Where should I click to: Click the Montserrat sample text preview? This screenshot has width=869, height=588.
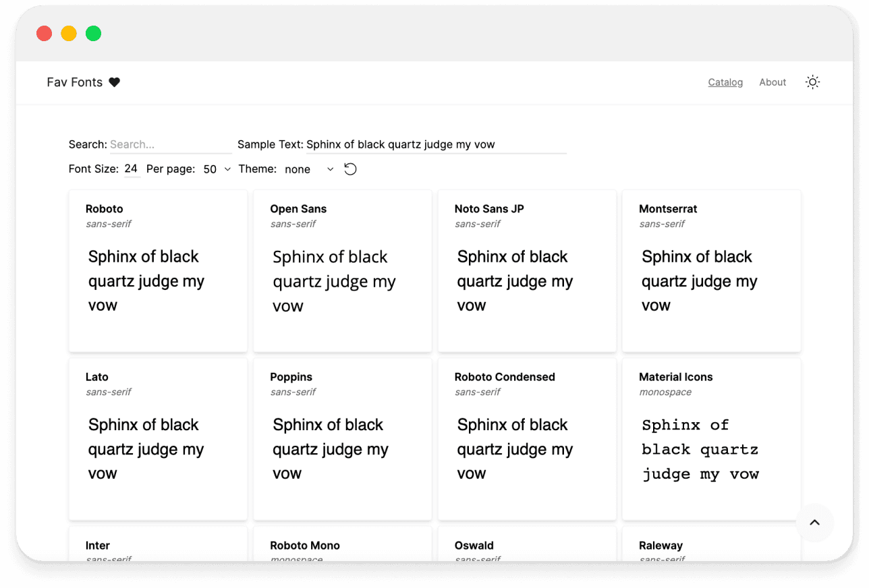pyautogui.click(x=700, y=281)
